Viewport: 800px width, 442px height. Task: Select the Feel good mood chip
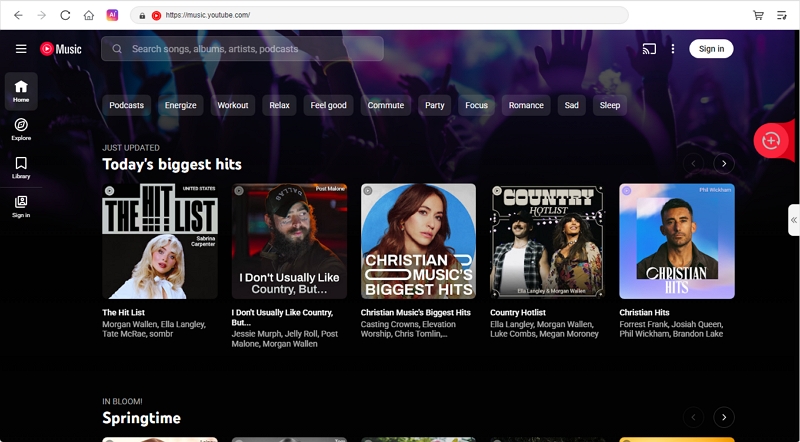[329, 105]
